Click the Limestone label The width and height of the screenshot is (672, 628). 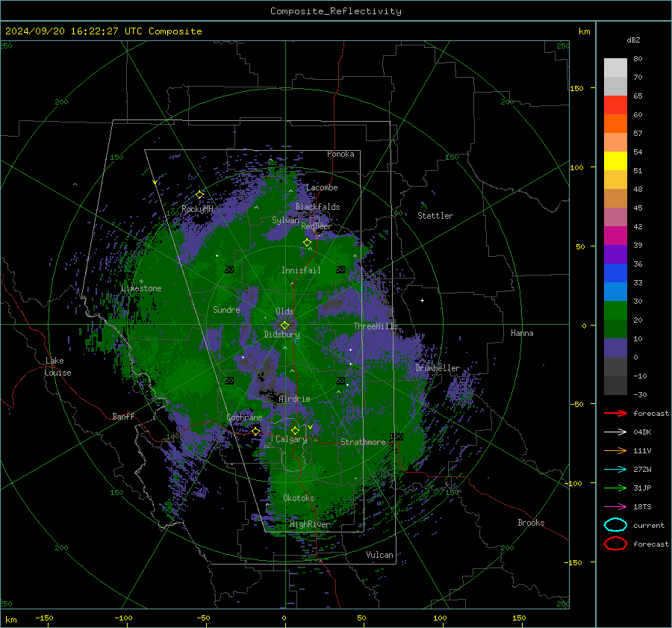[x=141, y=288]
